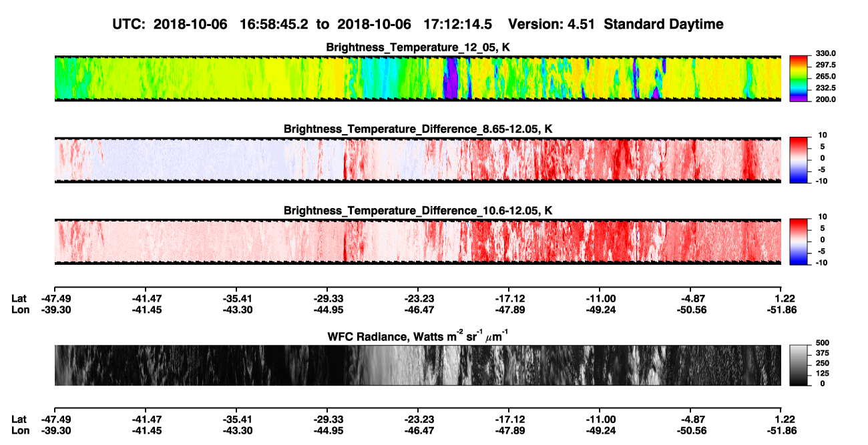Select the 'Version: 4.51' text in the header
The width and height of the screenshot is (868, 445).
tap(551, 24)
